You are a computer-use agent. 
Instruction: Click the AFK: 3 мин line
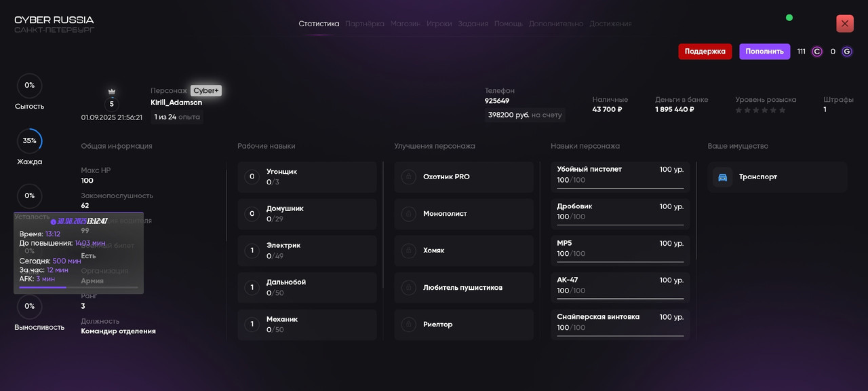click(37, 279)
